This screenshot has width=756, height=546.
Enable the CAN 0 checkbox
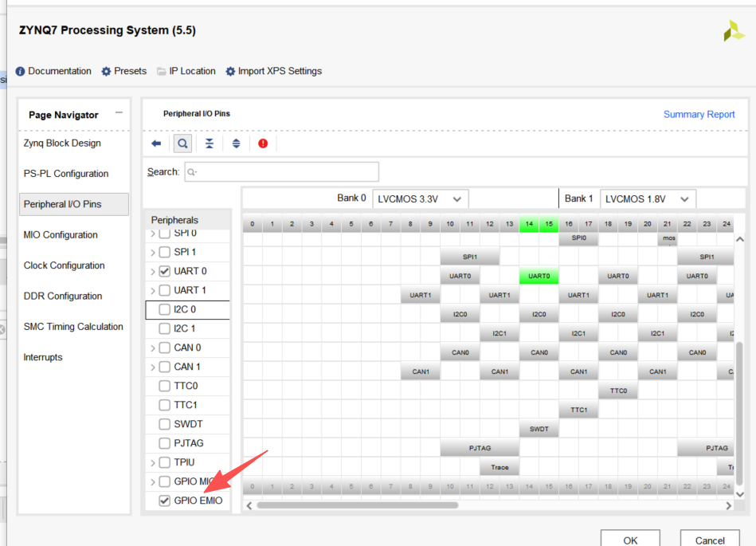(164, 348)
